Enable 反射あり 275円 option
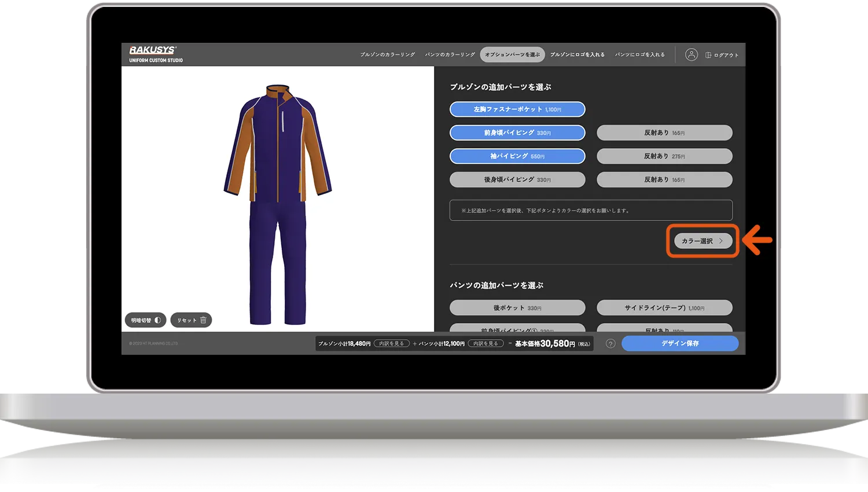Screen dimensions: 868x492 coord(664,156)
